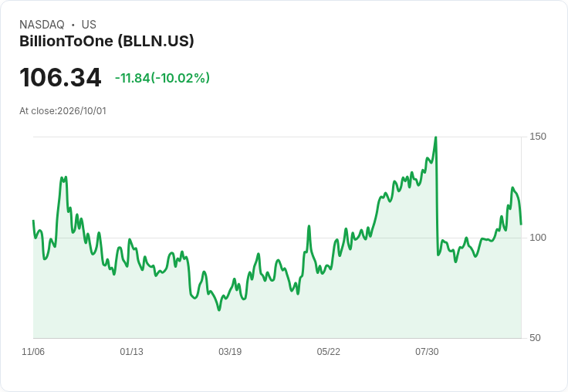The height and width of the screenshot is (392, 568).
Task: Click the 05/22 date axis label
Action: tap(329, 352)
